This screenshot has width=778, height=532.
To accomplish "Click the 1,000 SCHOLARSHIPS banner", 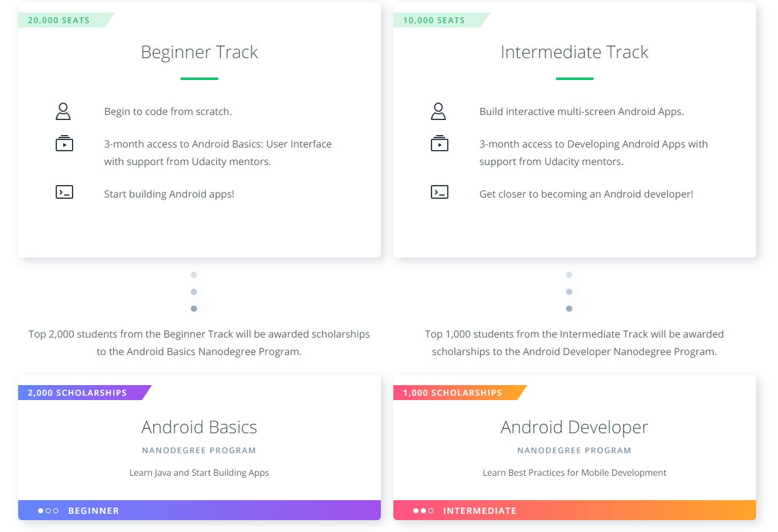I will [460, 393].
